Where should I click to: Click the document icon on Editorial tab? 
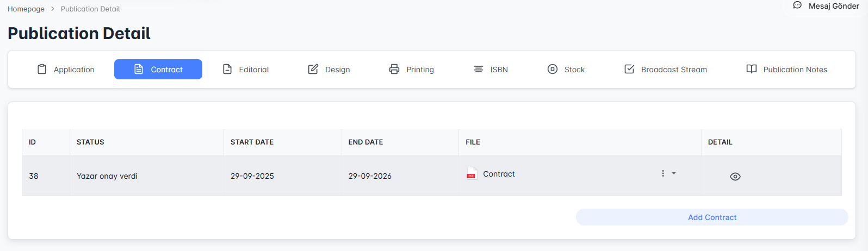(227, 69)
